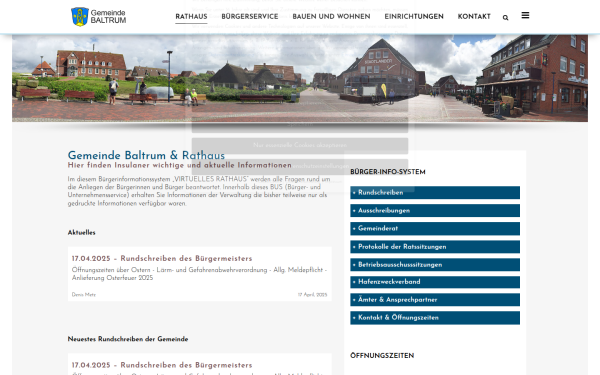Open Ämter & Ansprechpartner link

(x=435, y=300)
